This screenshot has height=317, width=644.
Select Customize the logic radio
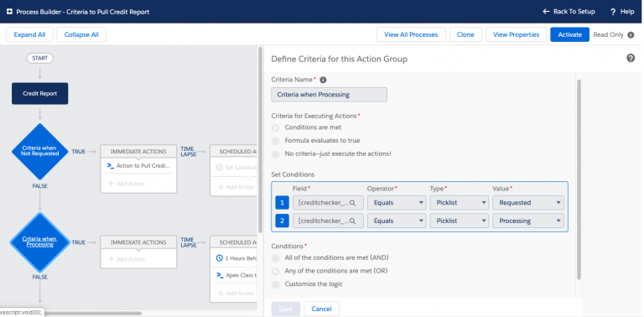tap(276, 284)
